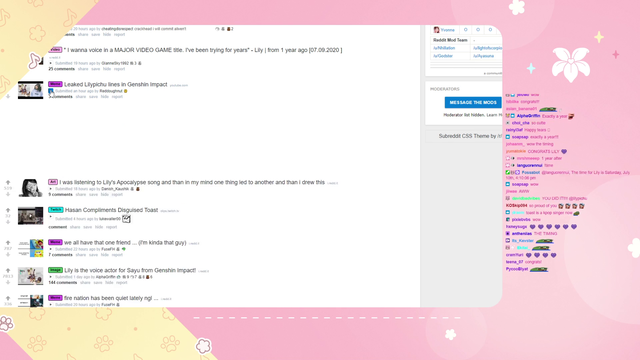The image size is (640, 360).
Task: Open the Hasan Compliments Disguised Toast thumbnail
Action: (30, 216)
